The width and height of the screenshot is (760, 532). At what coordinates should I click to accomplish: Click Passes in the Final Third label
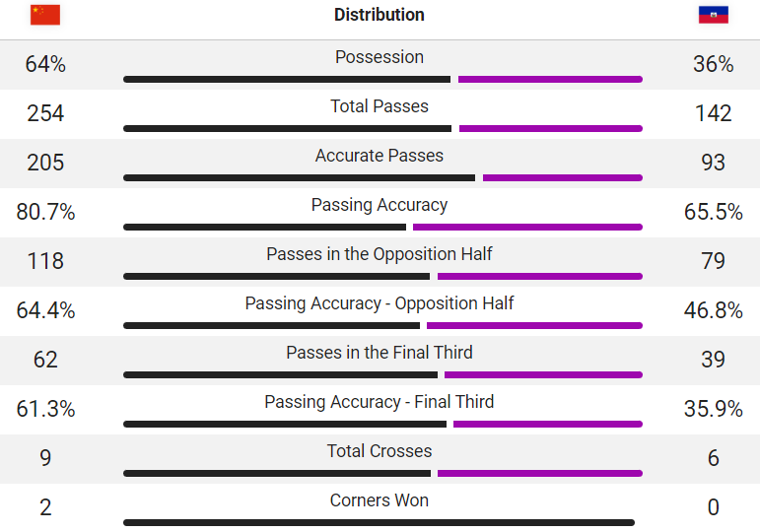pyautogui.click(x=380, y=353)
